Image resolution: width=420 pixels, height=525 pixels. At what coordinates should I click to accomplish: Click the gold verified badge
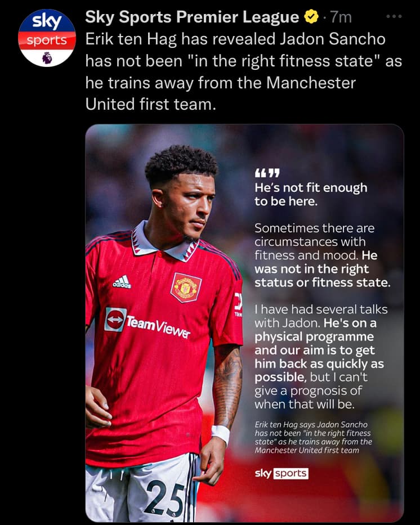(x=311, y=17)
